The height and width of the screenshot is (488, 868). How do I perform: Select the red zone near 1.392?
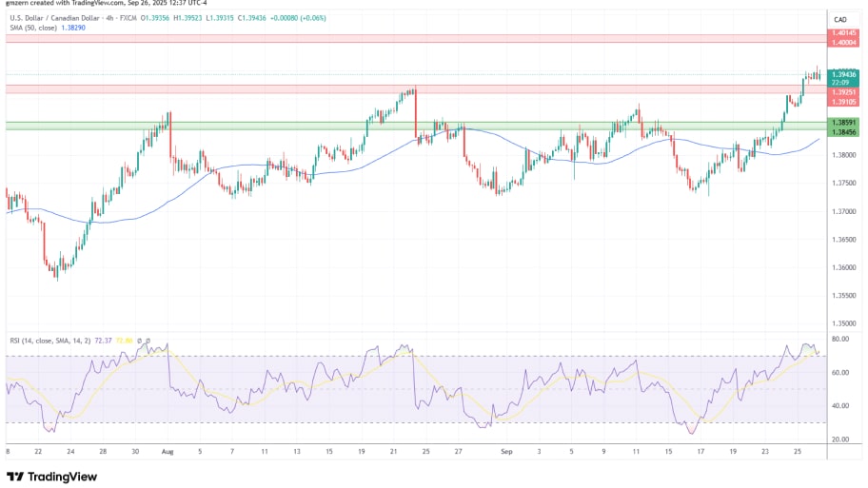click(409, 88)
